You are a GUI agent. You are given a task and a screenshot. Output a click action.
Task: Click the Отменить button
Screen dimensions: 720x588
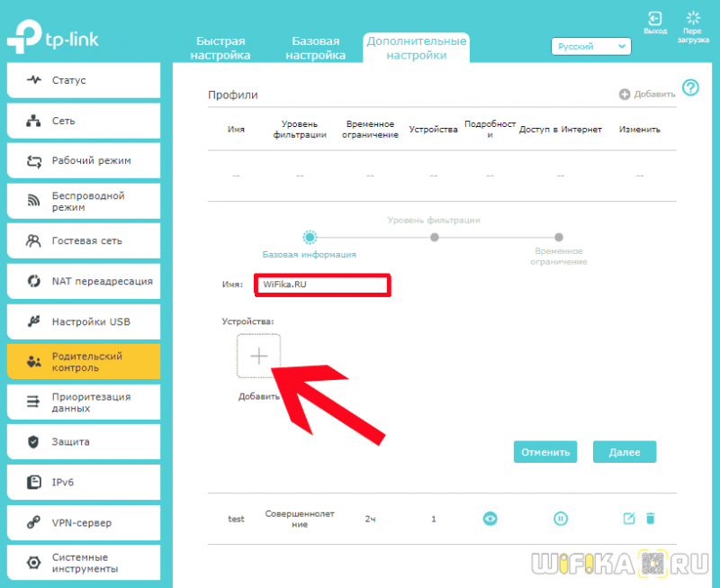click(545, 452)
